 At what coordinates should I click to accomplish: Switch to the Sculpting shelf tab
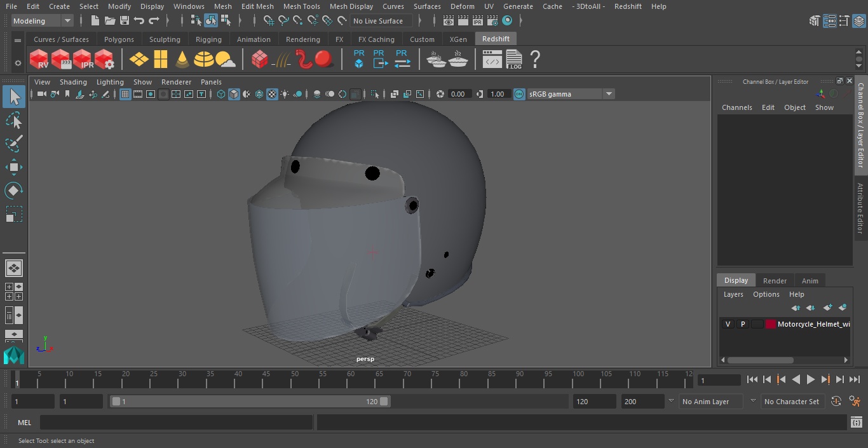coord(165,39)
